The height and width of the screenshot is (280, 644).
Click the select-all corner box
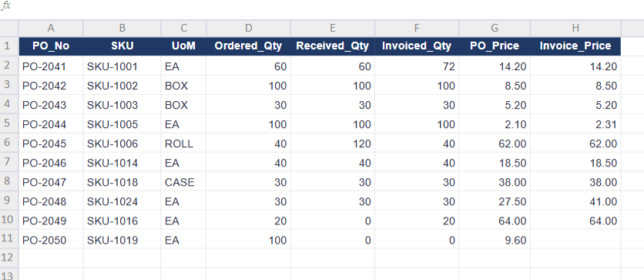pyautogui.click(x=9, y=28)
